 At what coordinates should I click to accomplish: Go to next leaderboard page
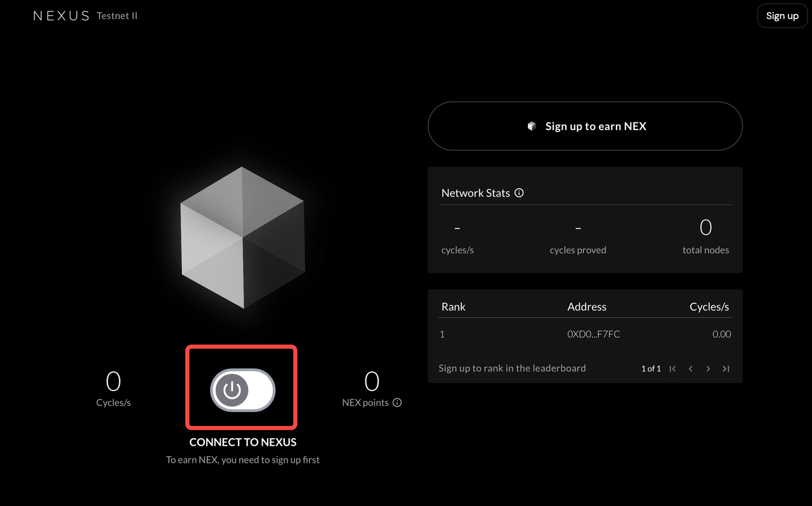point(708,369)
